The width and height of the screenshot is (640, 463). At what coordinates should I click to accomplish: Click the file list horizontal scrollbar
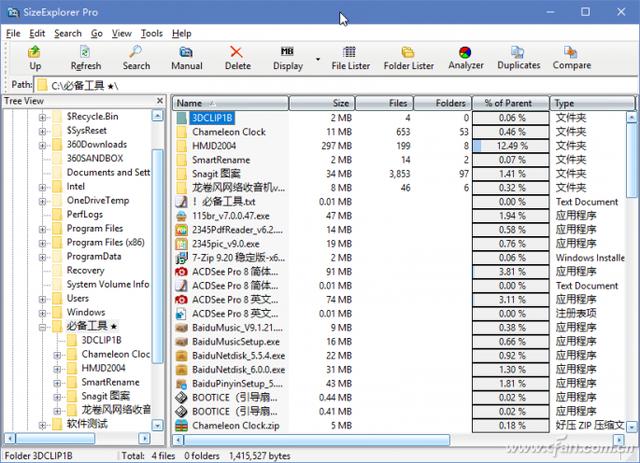pyautogui.click(x=317, y=440)
